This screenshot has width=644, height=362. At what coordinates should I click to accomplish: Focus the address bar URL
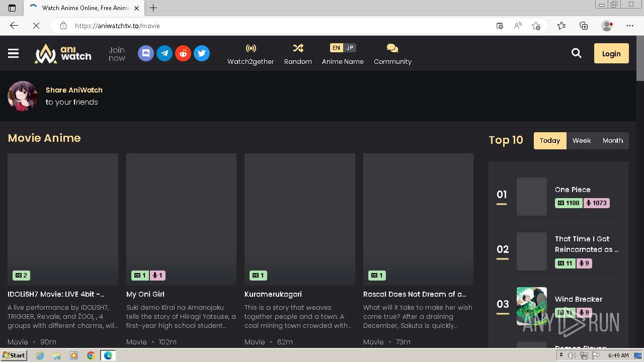[117, 26]
